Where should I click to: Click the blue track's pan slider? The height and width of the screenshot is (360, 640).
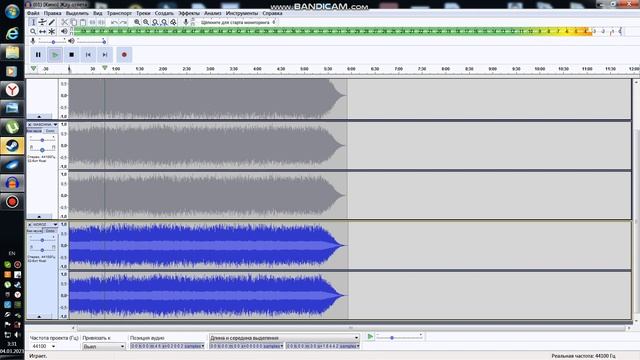(42, 250)
